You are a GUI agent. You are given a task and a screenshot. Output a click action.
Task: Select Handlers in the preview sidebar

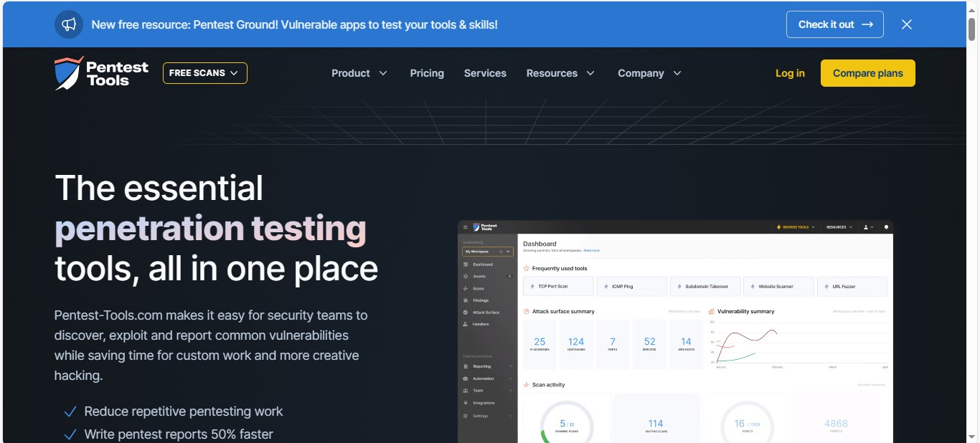click(481, 324)
